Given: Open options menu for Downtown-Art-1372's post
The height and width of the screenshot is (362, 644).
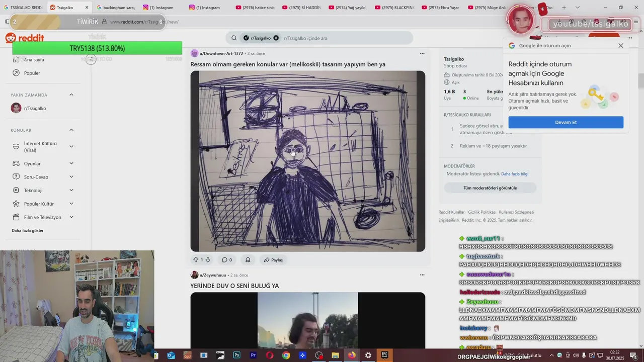Looking at the screenshot, I should coord(422,53).
